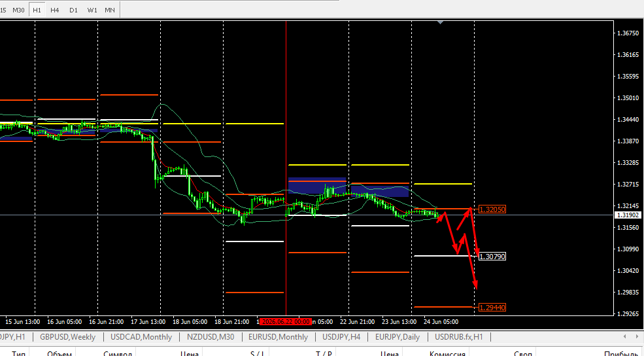Viewport: 644px width, 356px height.
Task: Select the MN monthly timeframe
Action: [x=110, y=10]
